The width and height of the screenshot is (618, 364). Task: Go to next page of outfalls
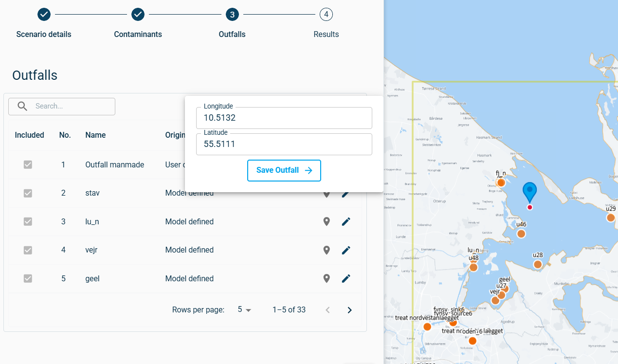point(349,310)
